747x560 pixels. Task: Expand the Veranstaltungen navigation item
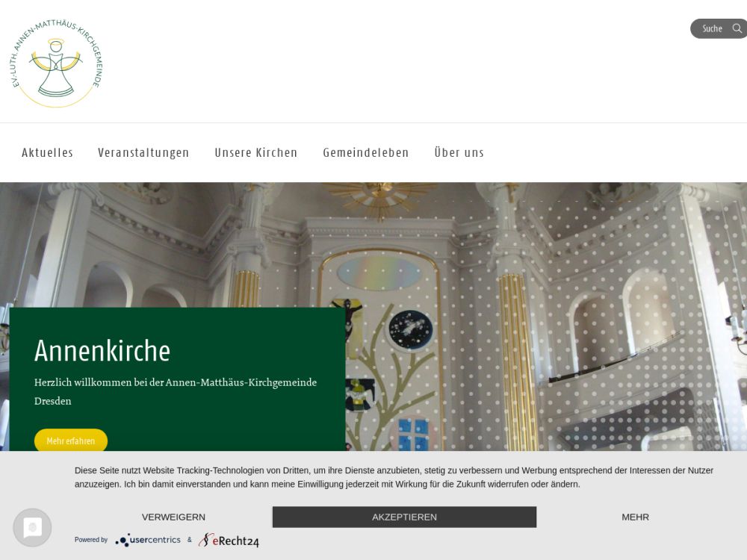point(143,152)
